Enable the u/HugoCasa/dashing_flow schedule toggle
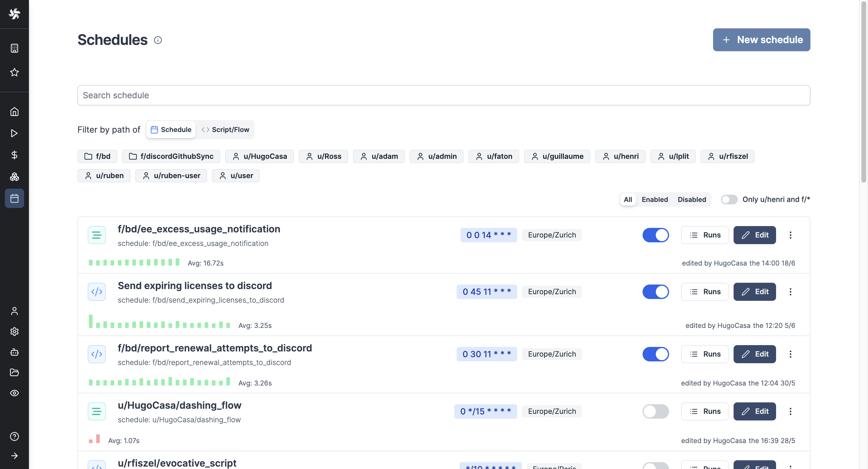 click(656, 411)
